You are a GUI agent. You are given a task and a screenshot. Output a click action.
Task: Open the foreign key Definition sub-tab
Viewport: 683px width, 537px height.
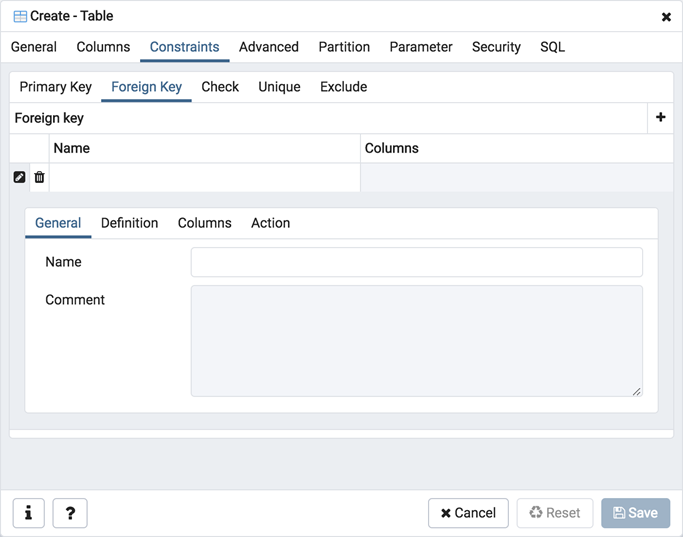click(x=129, y=223)
